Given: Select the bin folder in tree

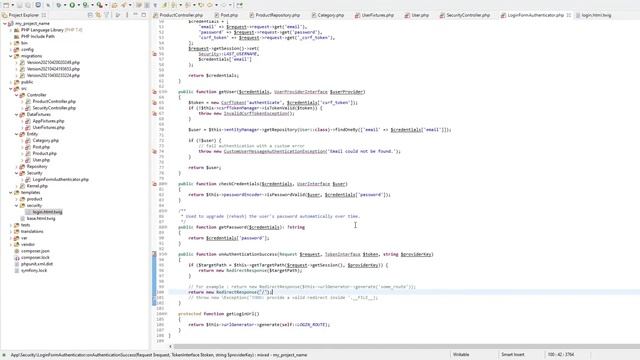Looking at the screenshot, I should [x=24, y=43].
